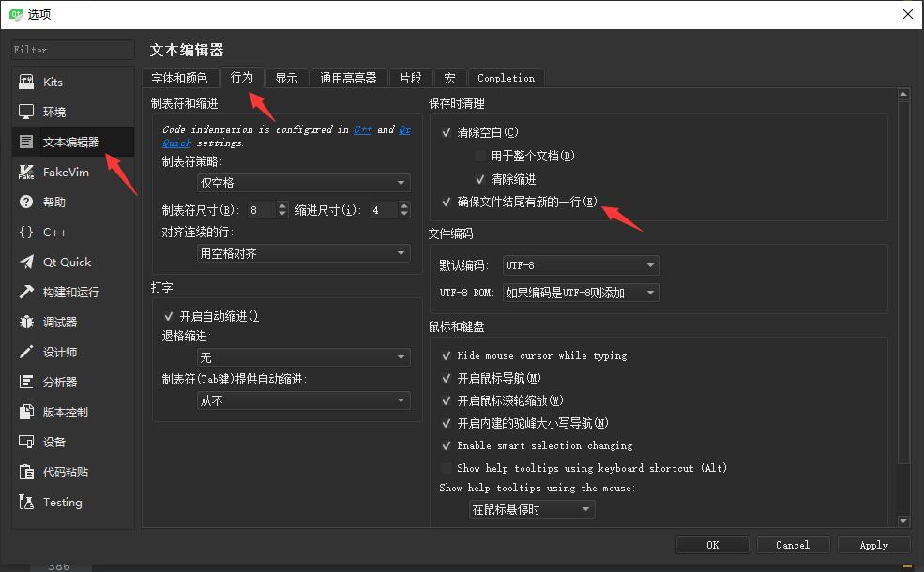Toggle 开启自动缩进 checkbox

pyautogui.click(x=169, y=316)
